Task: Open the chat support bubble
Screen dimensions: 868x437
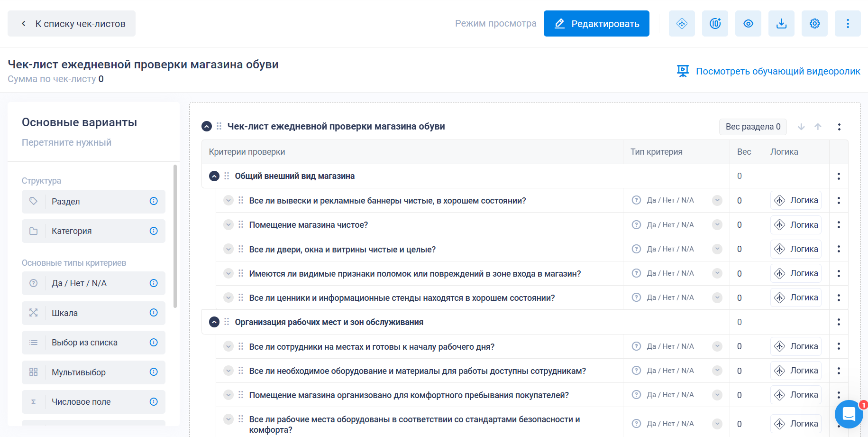Action: click(848, 414)
